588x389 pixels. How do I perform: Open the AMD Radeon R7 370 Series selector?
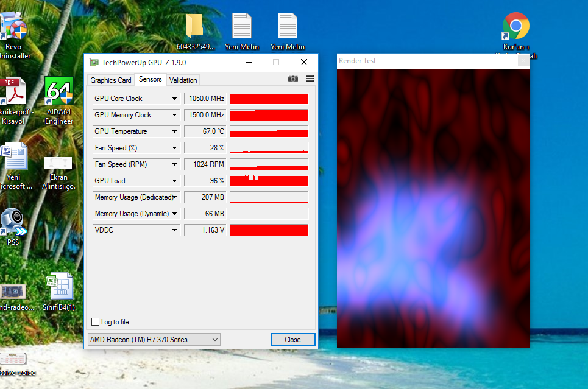tap(154, 340)
